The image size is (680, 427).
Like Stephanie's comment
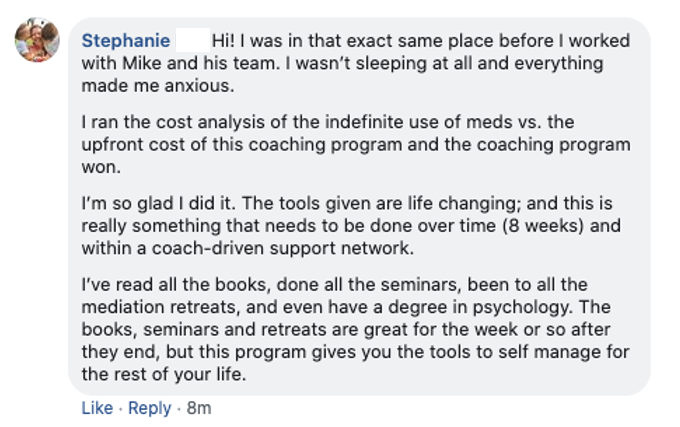97,408
